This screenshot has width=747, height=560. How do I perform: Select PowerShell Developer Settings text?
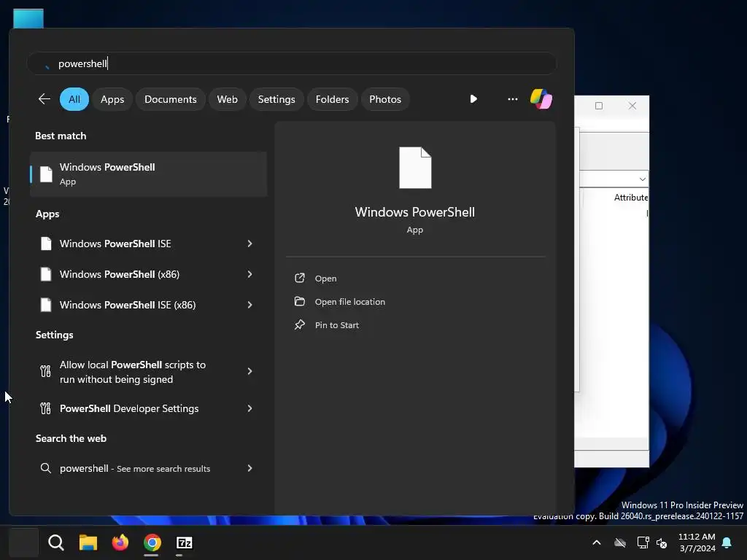129,408
